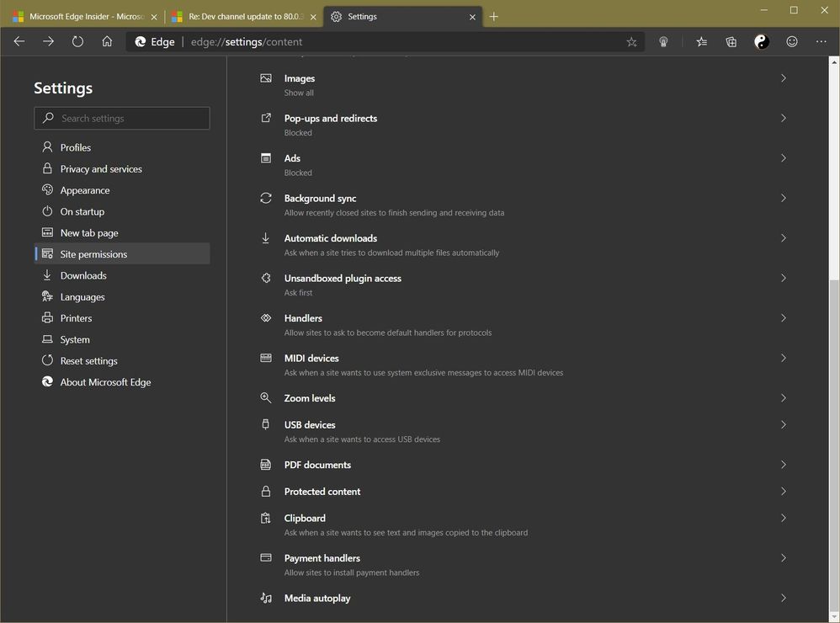Screen dimensions: 840x623
Task: Open the Favorites list icon
Action: 702,42
